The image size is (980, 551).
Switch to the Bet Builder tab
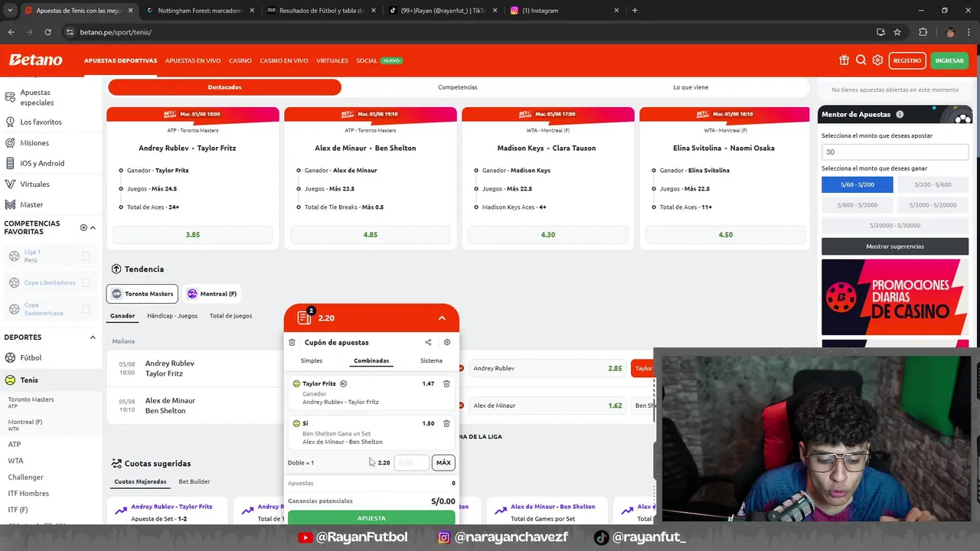pyautogui.click(x=194, y=481)
